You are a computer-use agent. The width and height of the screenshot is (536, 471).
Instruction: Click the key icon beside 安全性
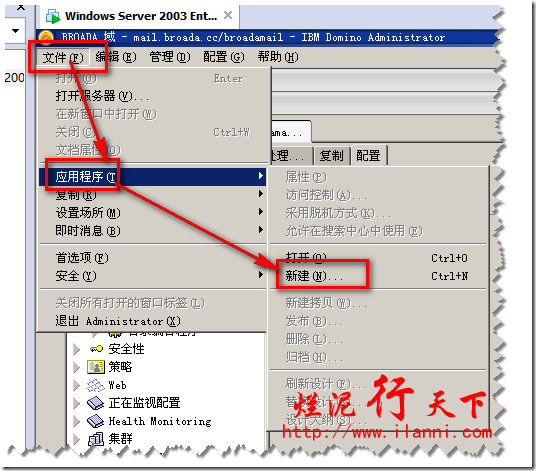coord(96,349)
